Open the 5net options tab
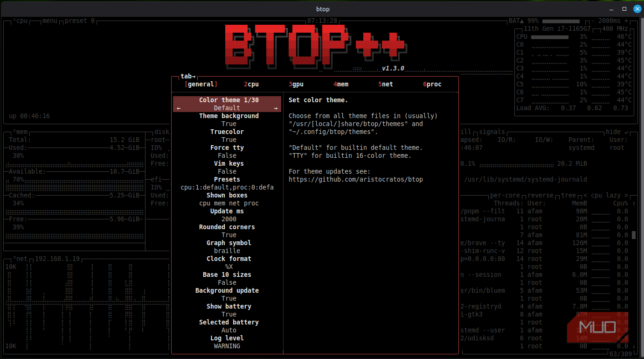This screenshot has height=359, width=644. [x=386, y=84]
